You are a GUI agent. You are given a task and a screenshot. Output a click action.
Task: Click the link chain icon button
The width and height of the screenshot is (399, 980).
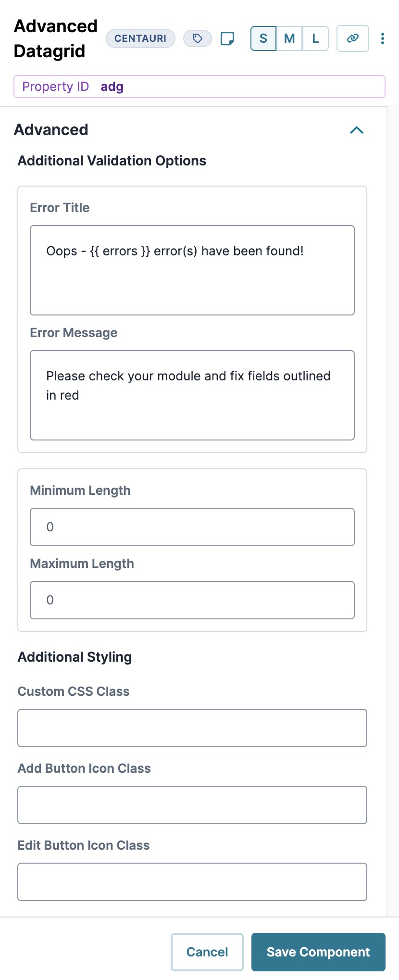click(x=353, y=38)
